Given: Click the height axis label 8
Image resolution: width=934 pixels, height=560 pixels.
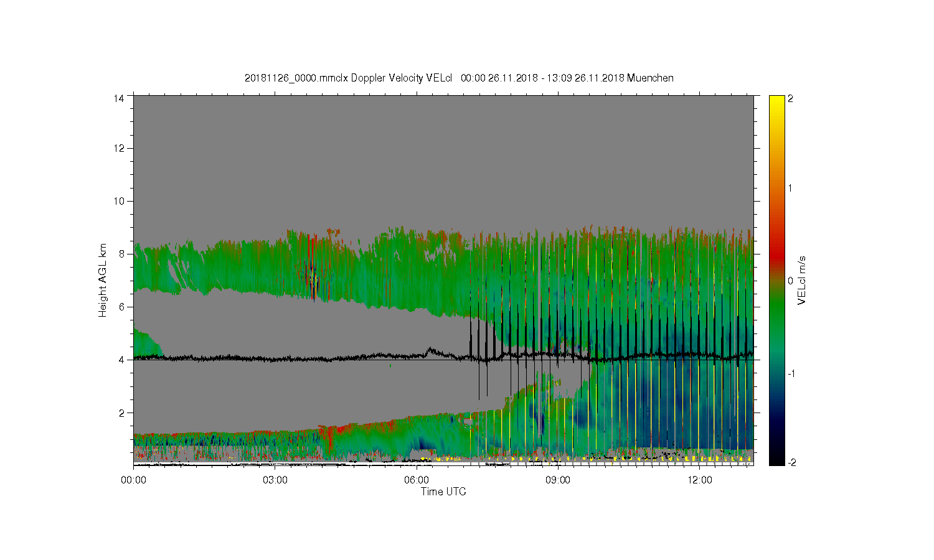Looking at the screenshot, I should (x=121, y=254).
